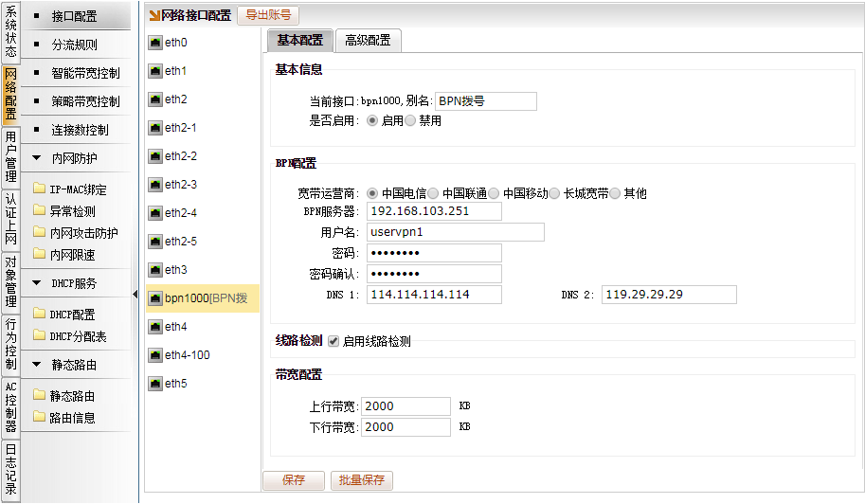Collapse the 内网防护 menu section
This screenshot has height=504, width=865.
pos(37,158)
